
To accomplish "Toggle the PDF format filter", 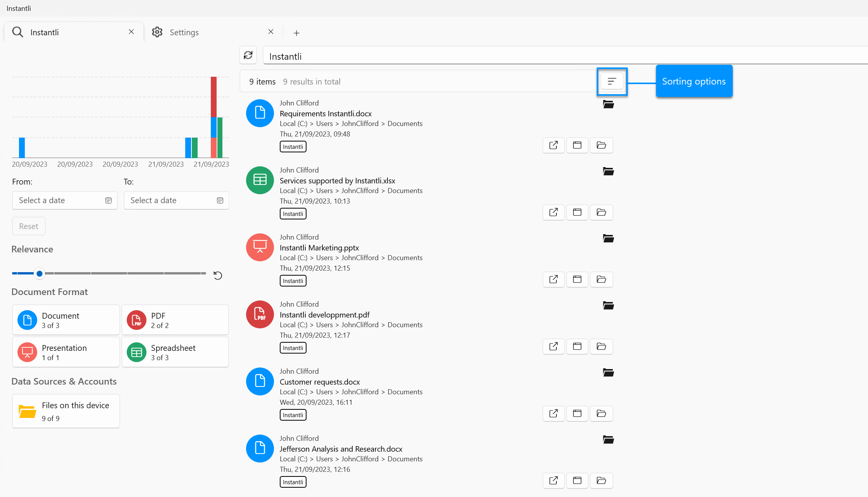I will coord(175,320).
